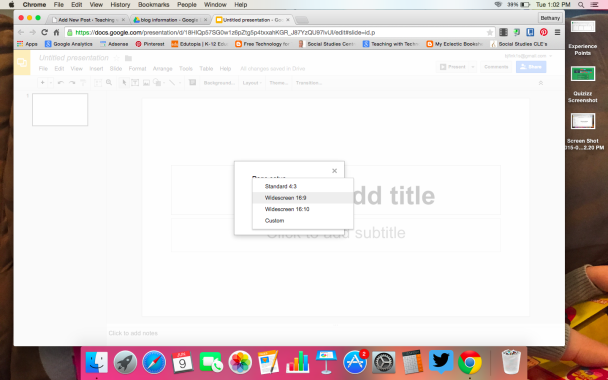Open the App Store dock icon
Image resolution: width=608 pixels, height=380 pixels.
coord(355,361)
